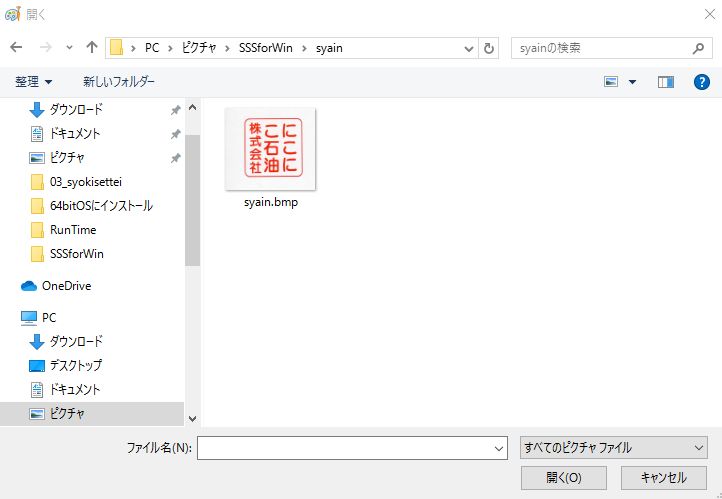Select syain in the address breadcrumb
Image resolution: width=722 pixels, height=499 pixels.
(x=329, y=48)
